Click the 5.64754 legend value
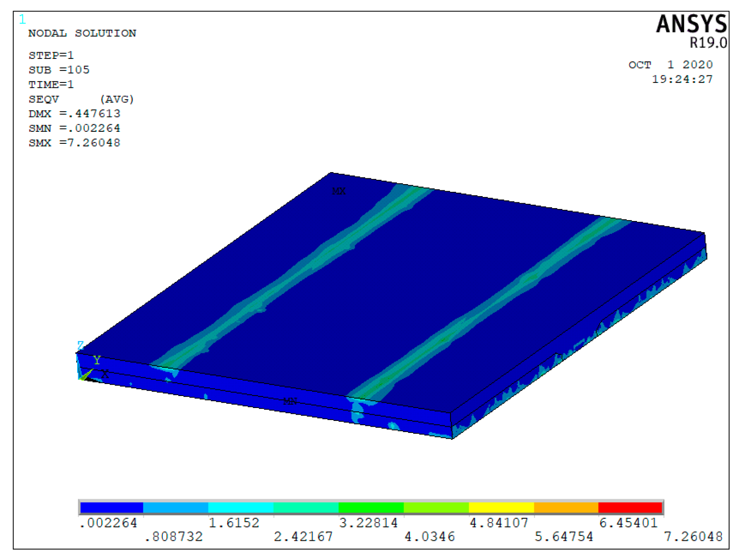Image resolution: width=740 pixels, height=560 pixels. [564, 537]
